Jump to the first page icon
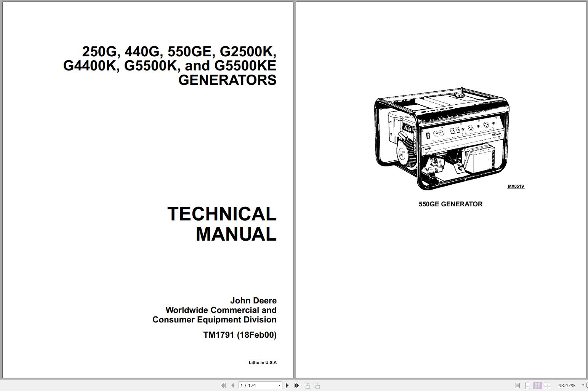 [x=224, y=385]
